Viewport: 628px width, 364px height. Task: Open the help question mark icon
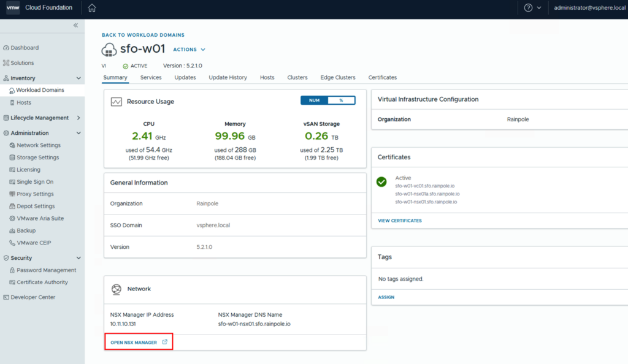point(528,7)
